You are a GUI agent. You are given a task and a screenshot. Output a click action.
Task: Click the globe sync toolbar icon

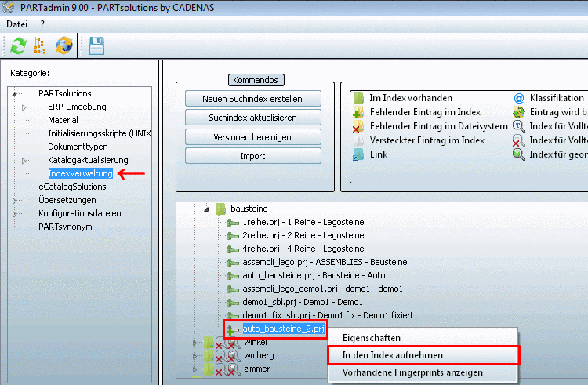(x=64, y=45)
